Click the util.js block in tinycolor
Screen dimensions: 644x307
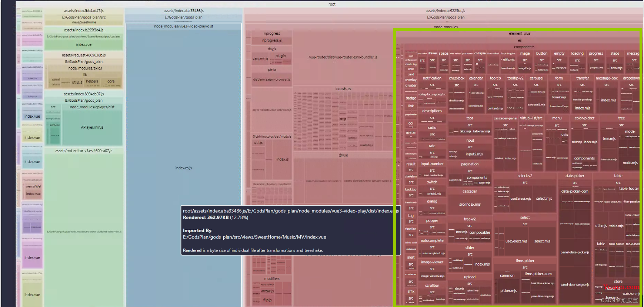(258, 142)
